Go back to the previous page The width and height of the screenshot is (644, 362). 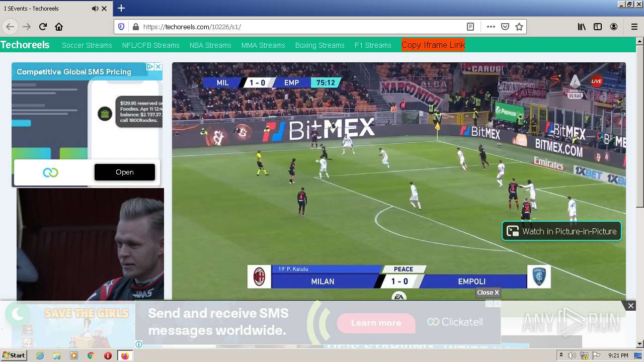(x=10, y=27)
